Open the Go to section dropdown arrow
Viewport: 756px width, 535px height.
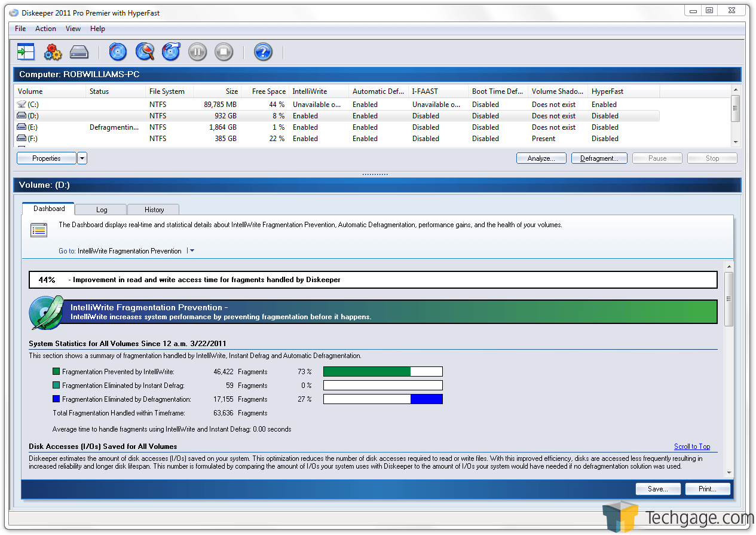tap(191, 251)
